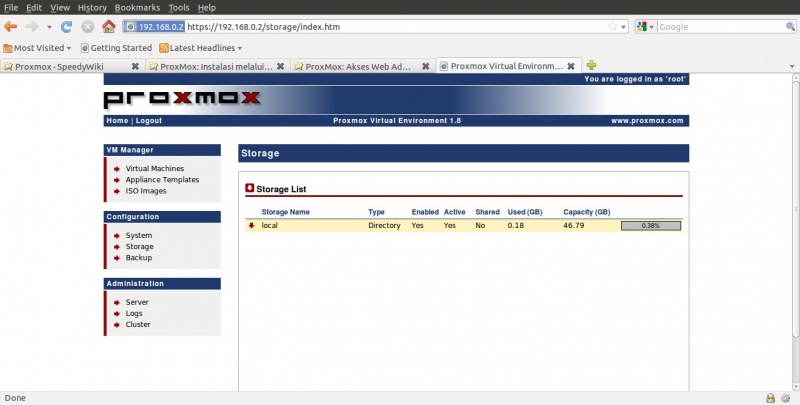
Task: Close the Proxmox - SpeedyWiki tab
Action: tap(135, 66)
